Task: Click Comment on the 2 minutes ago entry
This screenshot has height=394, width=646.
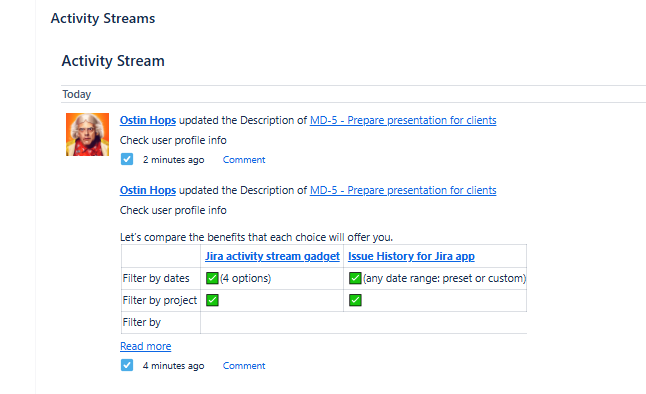Action: (x=244, y=160)
